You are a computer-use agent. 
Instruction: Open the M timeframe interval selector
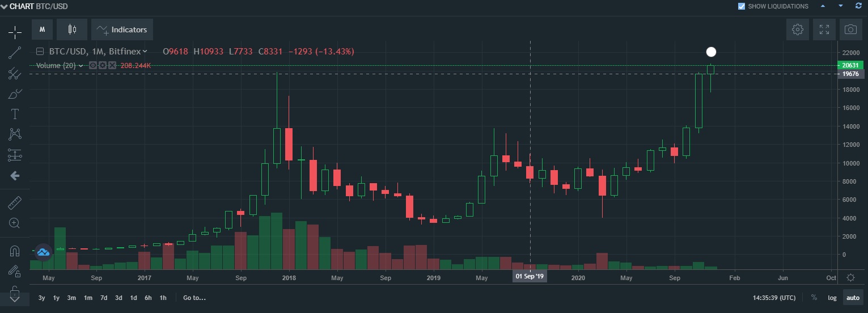pyautogui.click(x=42, y=29)
